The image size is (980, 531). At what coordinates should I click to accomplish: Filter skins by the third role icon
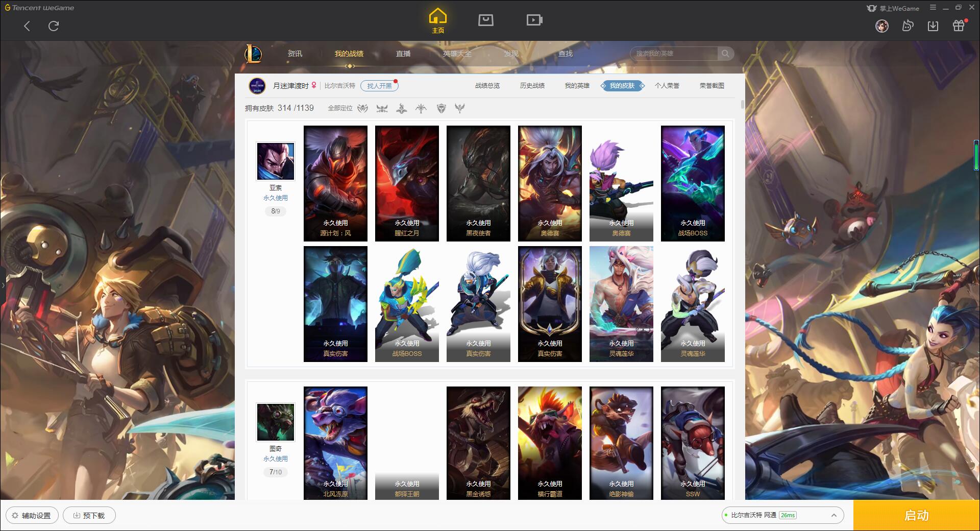(402, 108)
